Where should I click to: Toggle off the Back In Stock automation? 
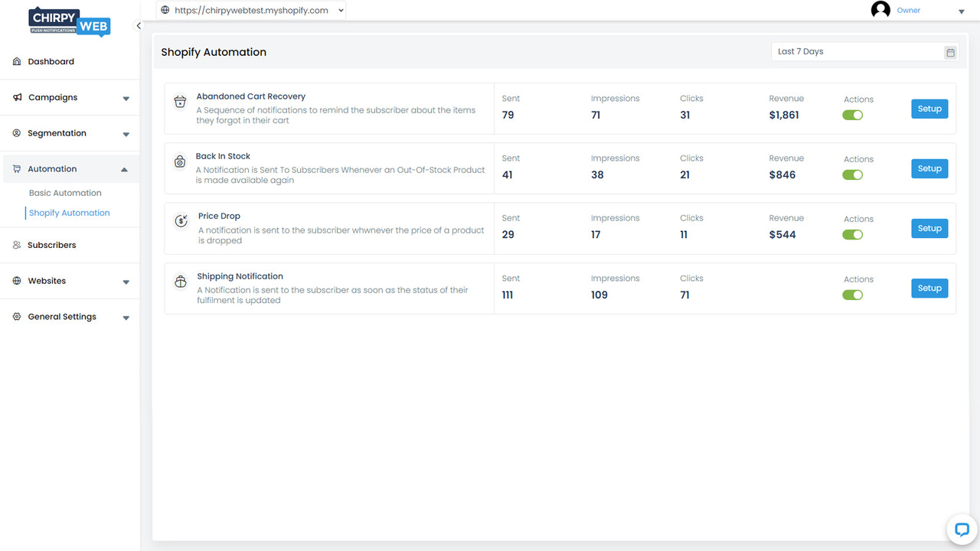[852, 174]
